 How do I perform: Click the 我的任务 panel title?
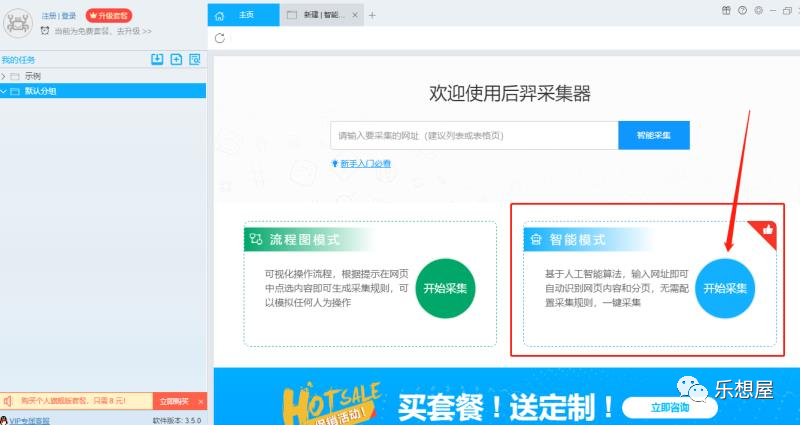click(x=18, y=60)
